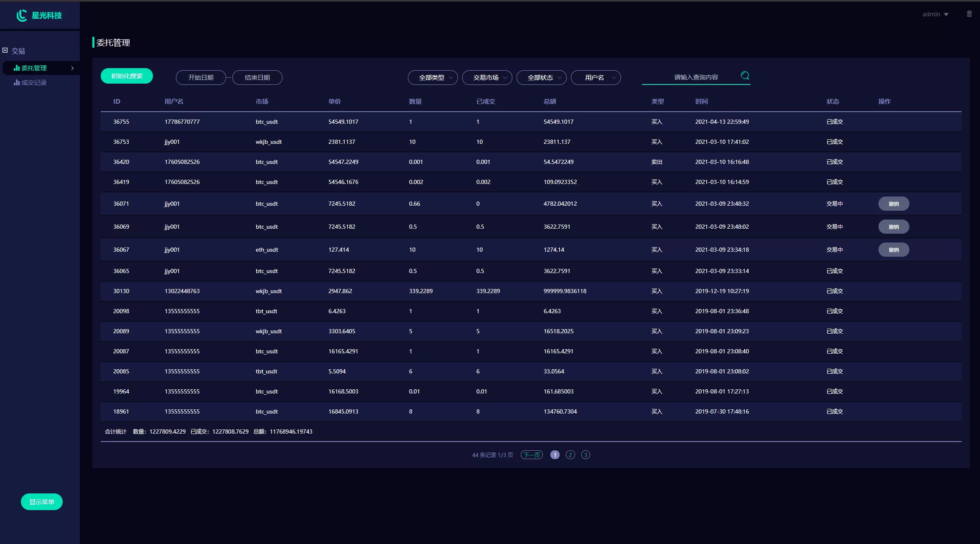Open 成交记录 in the sidebar
Viewport: 980px width, 544px height.
click(34, 83)
